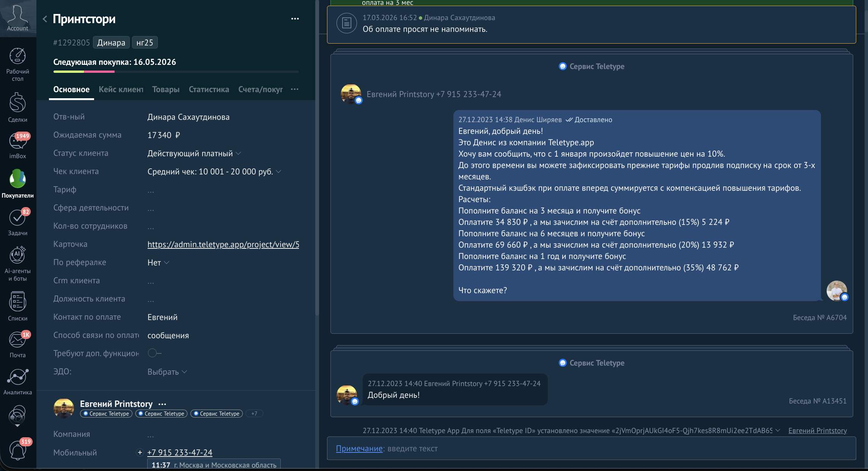Click Беседа № A6704 label
This screenshot has width=868, height=471.
[x=820, y=318]
